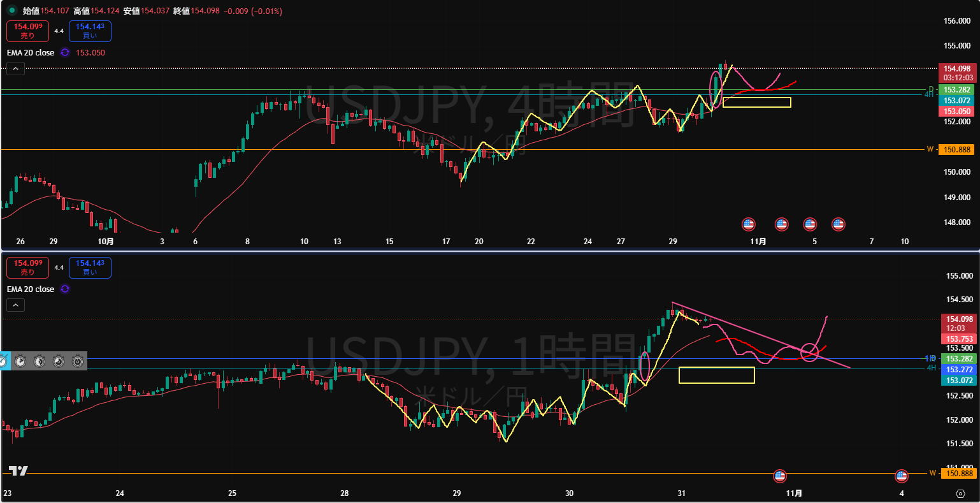Open the first US economic event flag in upper chart
The image size is (980, 503).
point(749,224)
